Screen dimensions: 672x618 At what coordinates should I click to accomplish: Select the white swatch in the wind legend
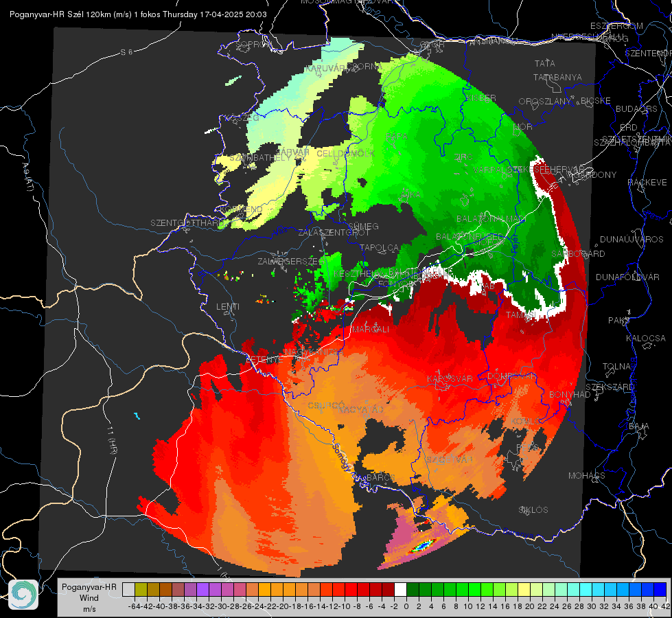(400, 589)
